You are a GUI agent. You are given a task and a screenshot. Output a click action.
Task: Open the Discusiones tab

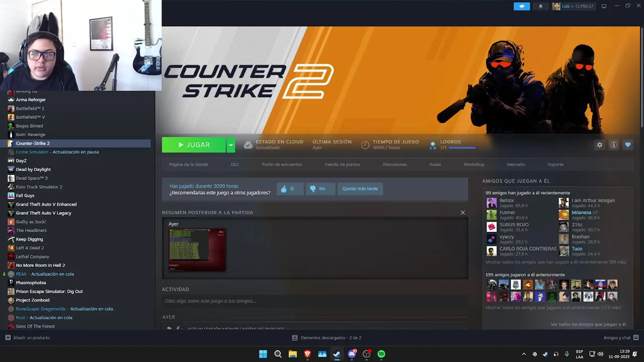point(395,164)
